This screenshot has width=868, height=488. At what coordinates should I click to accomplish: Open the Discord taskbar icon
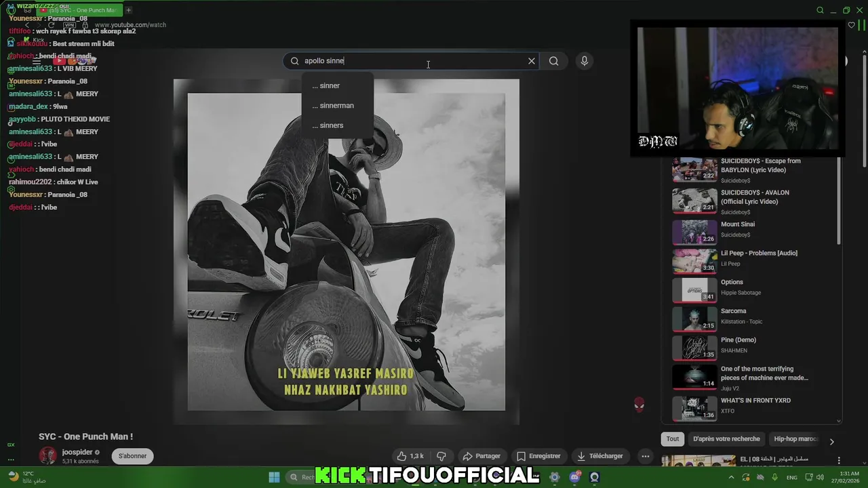574,477
